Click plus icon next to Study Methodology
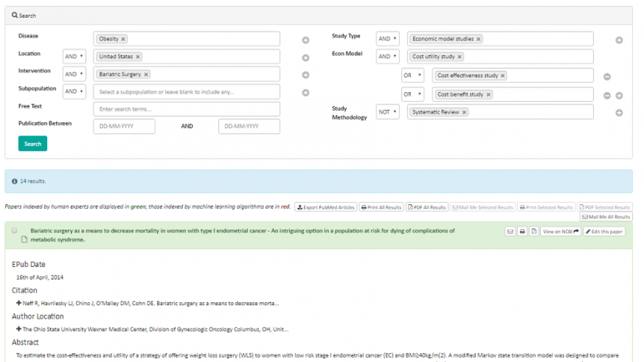Viewport: 644px width, 362px height. coord(619,113)
